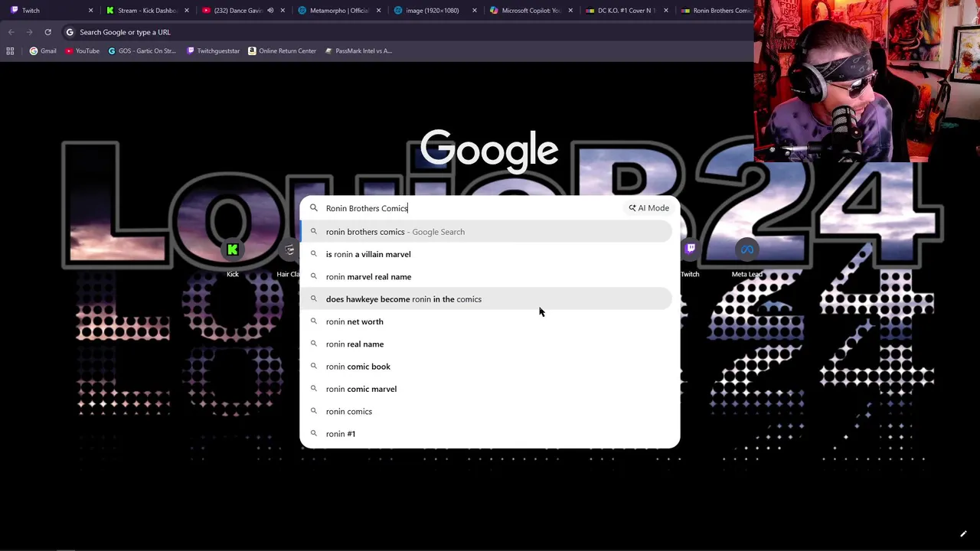Image resolution: width=980 pixels, height=551 pixels.
Task: Open the Twitch shortcut tile
Action: (x=690, y=258)
